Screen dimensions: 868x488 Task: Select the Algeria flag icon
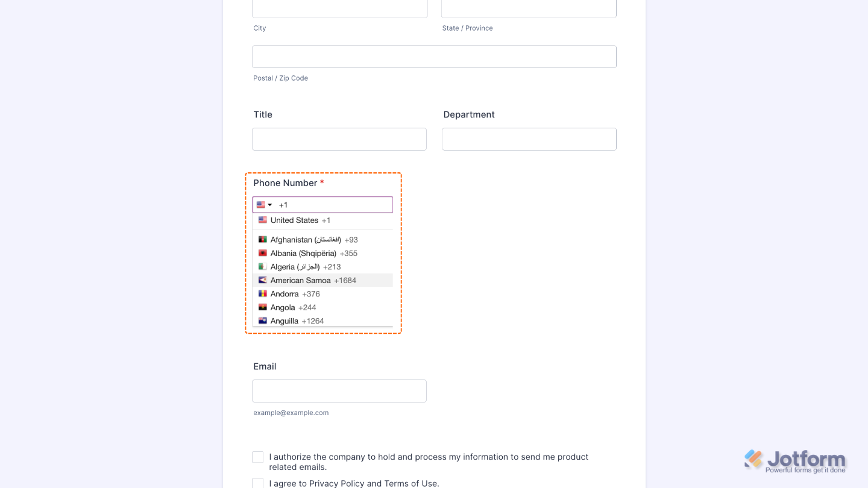coord(263,267)
